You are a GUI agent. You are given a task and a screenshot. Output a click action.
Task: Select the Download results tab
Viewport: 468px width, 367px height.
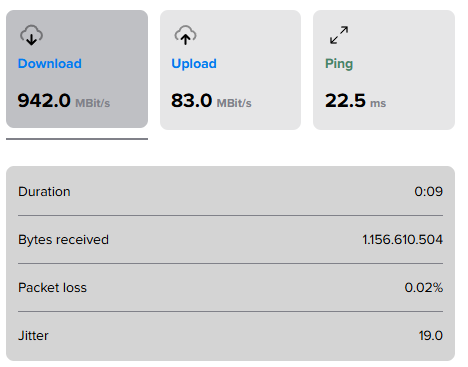pos(77,69)
